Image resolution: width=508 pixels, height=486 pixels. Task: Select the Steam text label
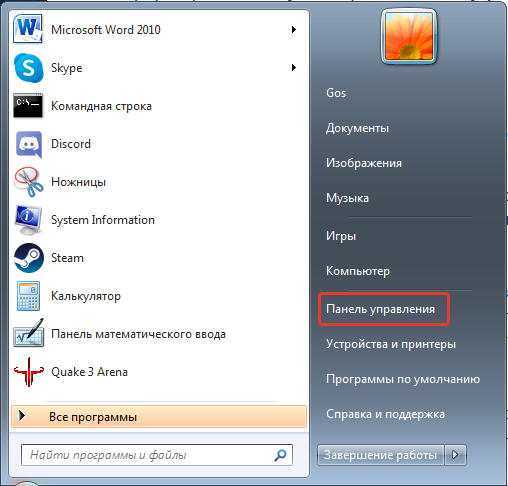point(67,258)
